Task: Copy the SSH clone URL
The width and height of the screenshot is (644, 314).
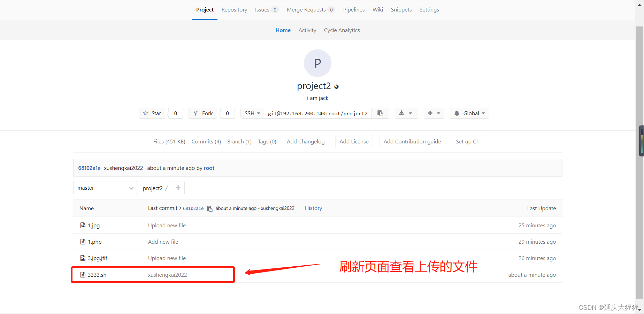Action: pos(380,113)
